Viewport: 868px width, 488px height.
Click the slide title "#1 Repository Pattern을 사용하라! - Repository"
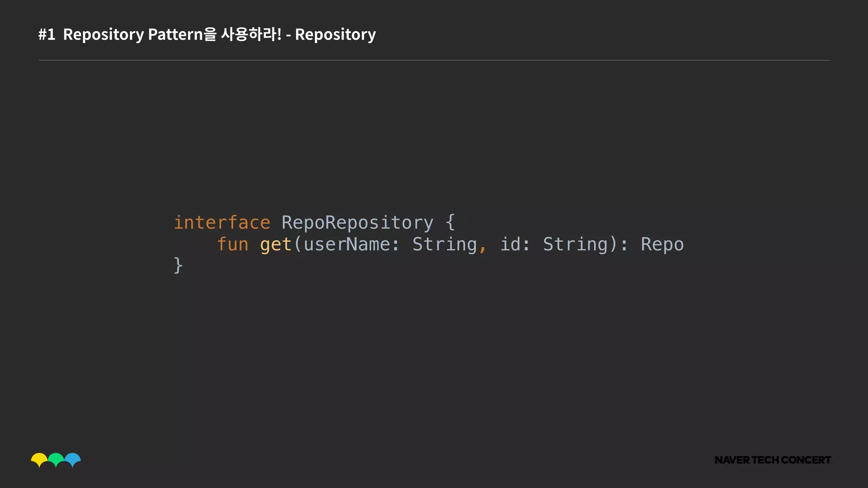[207, 34]
